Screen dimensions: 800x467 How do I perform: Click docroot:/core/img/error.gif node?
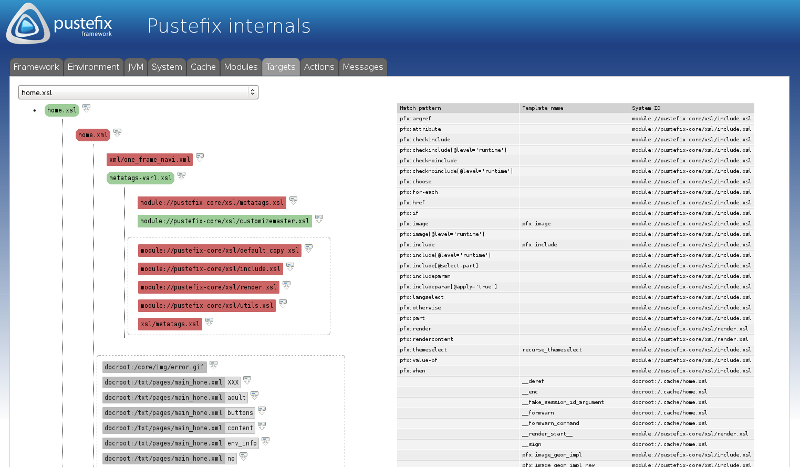(x=155, y=367)
